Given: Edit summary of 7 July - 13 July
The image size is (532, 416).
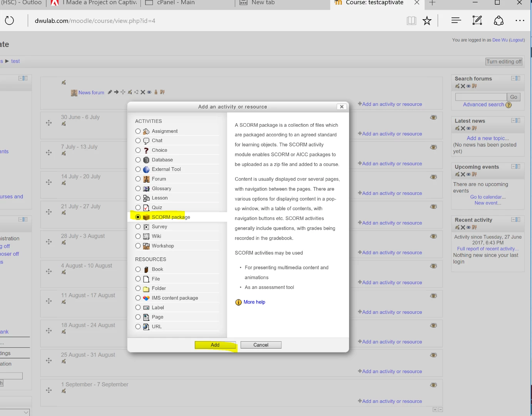Looking at the screenshot, I should pyautogui.click(x=64, y=153).
